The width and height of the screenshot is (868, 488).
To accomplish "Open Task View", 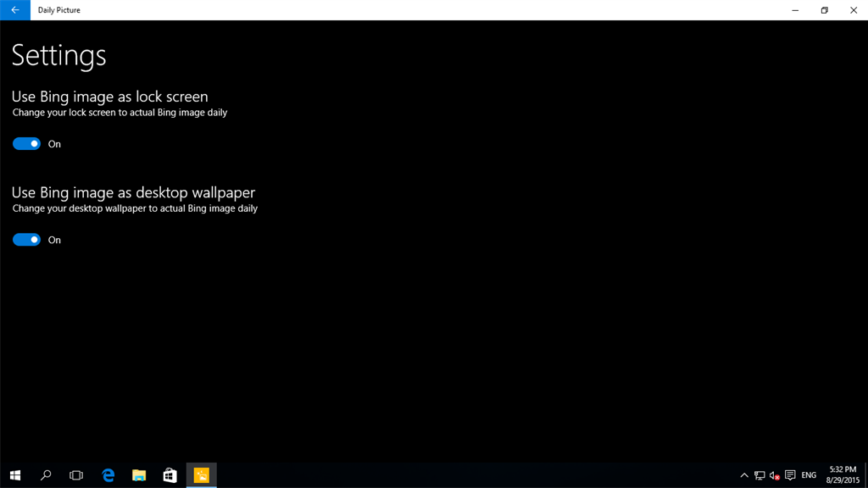I will tap(75, 475).
